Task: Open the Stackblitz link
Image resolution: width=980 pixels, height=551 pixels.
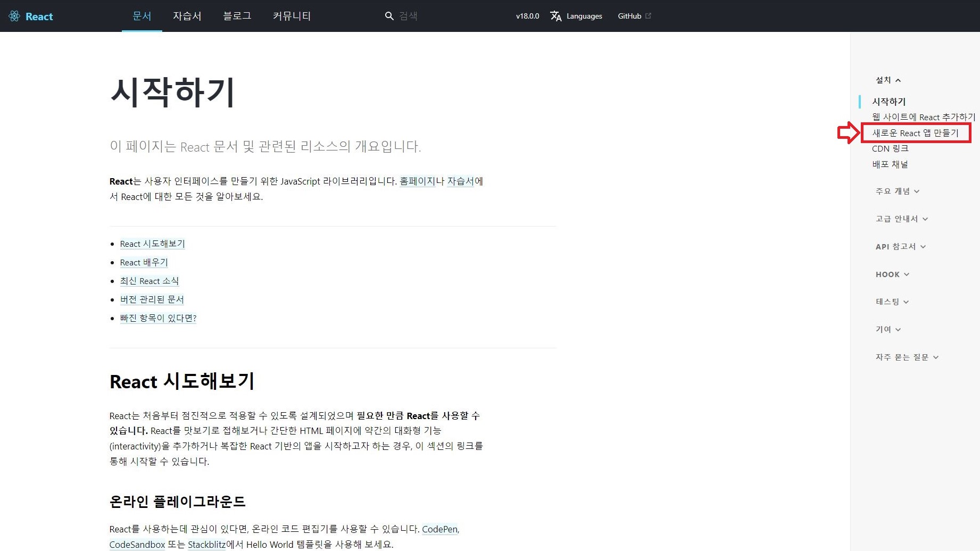Action: click(207, 545)
